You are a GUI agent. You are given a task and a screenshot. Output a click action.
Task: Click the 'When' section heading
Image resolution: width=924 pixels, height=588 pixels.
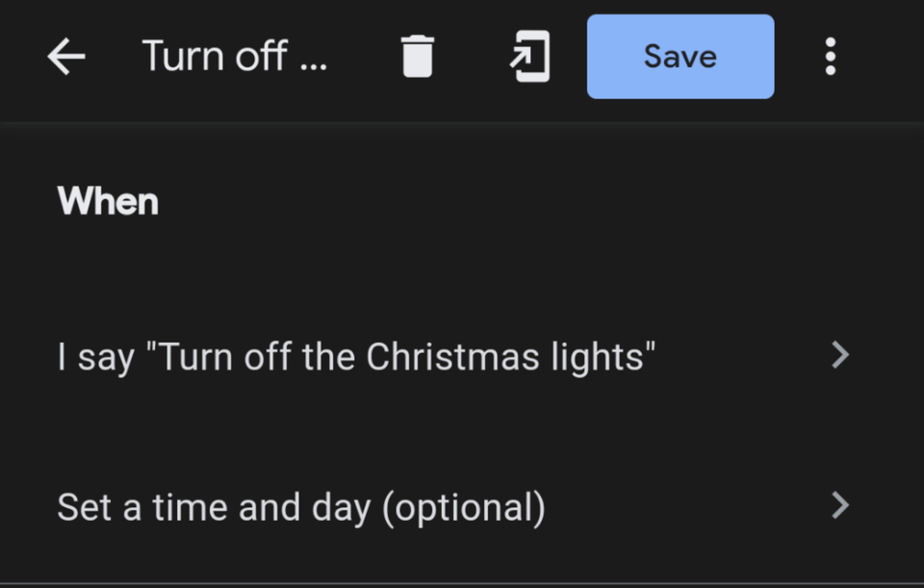[x=108, y=201]
